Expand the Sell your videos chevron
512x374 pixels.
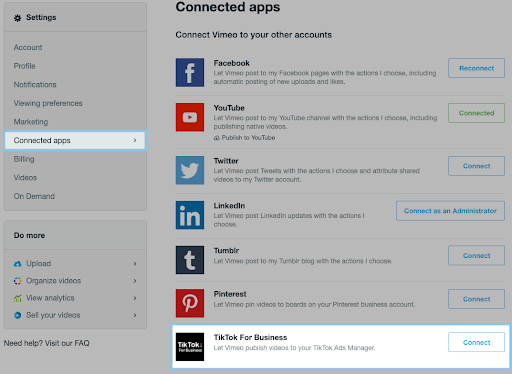click(x=135, y=315)
